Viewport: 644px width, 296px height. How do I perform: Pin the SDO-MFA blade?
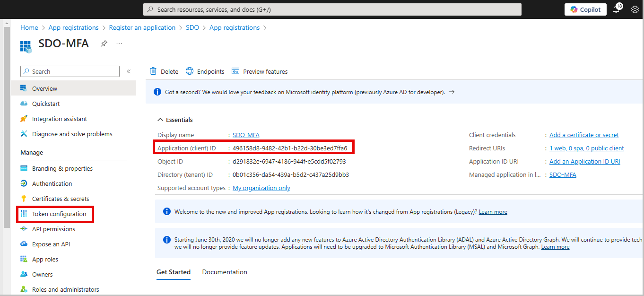point(104,44)
